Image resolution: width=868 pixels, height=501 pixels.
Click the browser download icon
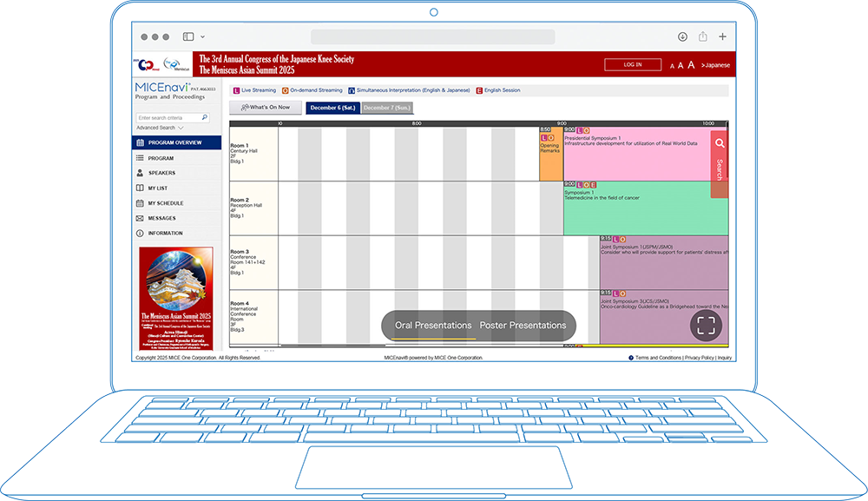pyautogui.click(x=682, y=36)
